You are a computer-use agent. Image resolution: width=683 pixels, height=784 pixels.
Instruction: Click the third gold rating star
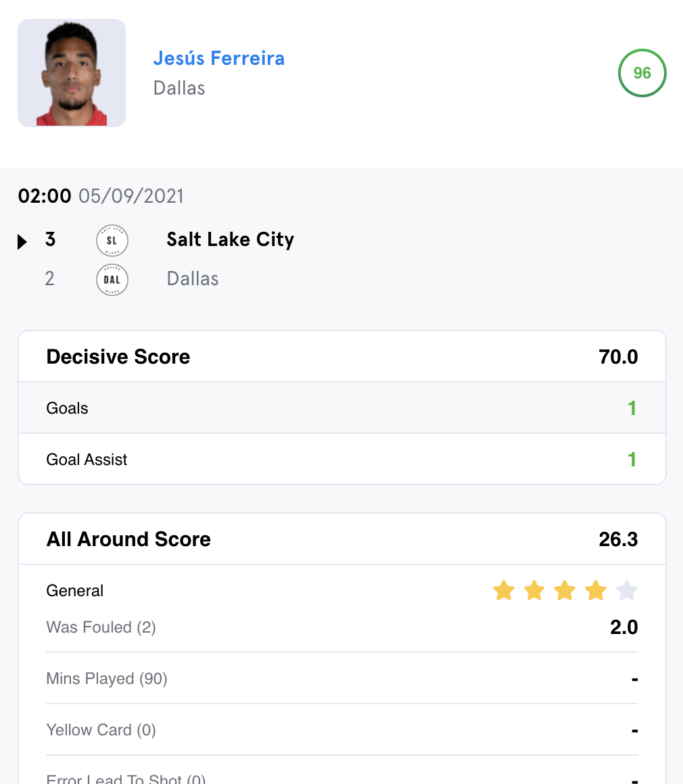(x=565, y=591)
